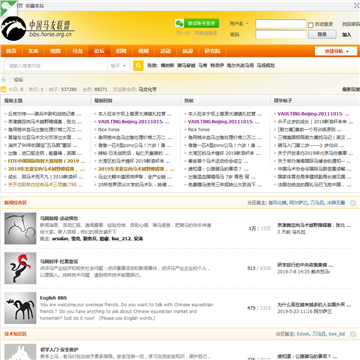Click the home icon in the breadcrumb
The height and width of the screenshot is (360, 360).
click(4, 80)
